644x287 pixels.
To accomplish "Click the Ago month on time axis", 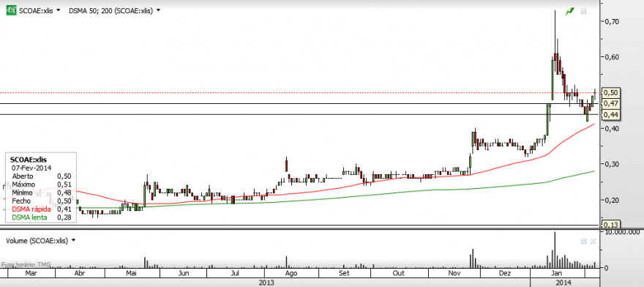I will pos(291,273).
